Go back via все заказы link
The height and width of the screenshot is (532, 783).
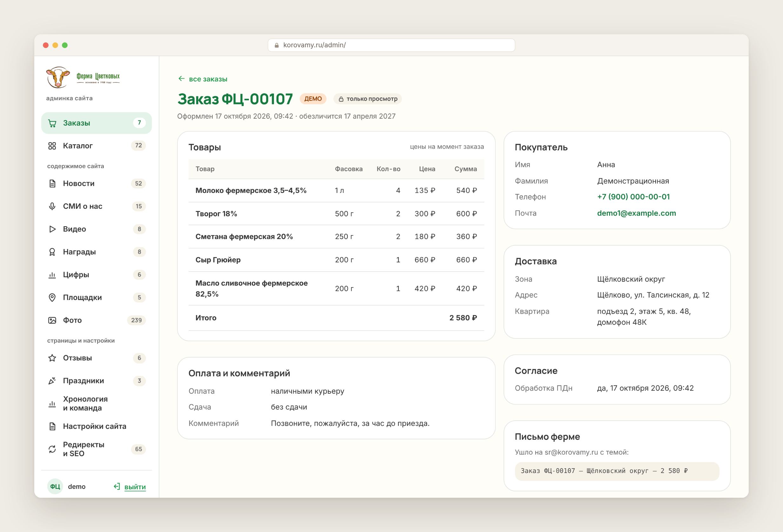coord(203,79)
